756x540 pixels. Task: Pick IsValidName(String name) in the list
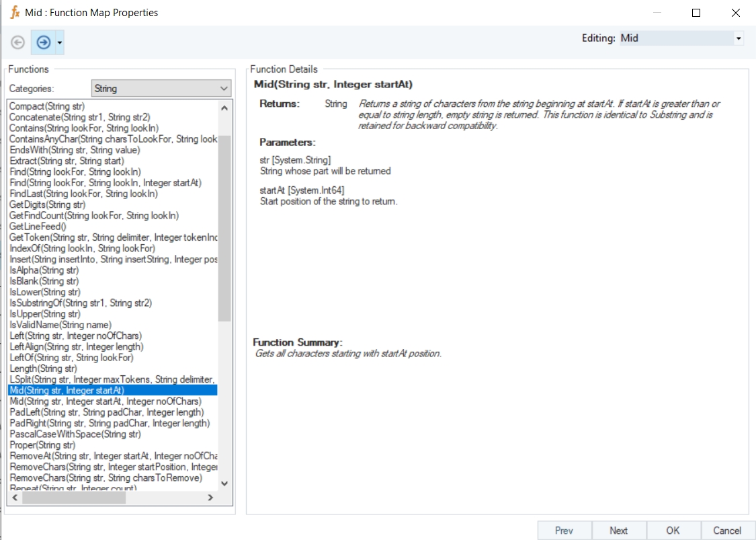pos(60,325)
